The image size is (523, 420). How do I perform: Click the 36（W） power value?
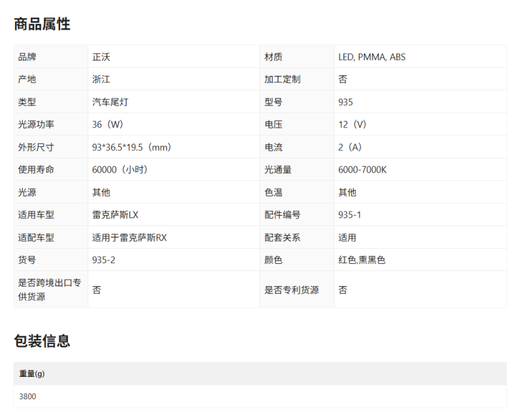pyautogui.click(x=108, y=124)
